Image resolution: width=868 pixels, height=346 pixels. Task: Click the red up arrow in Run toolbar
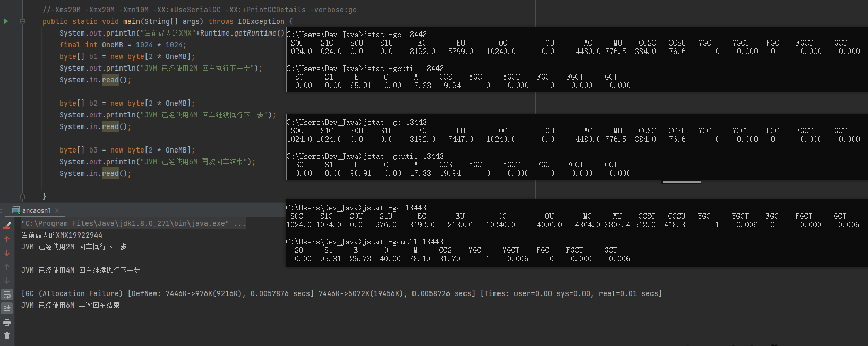(7, 239)
